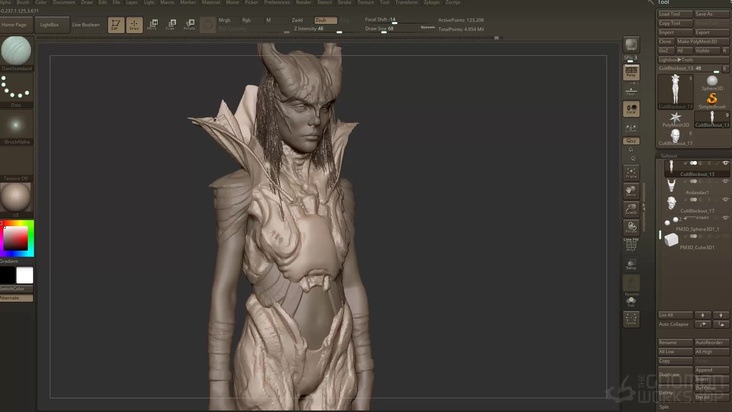Image resolution: width=732 pixels, height=412 pixels.
Task: Adjust the Draw Size slider
Action: coord(400,29)
